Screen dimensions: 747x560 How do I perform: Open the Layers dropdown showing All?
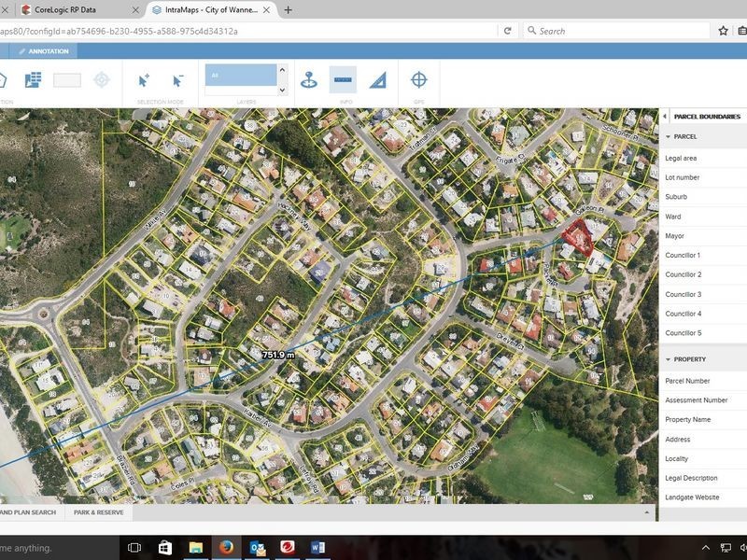coord(239,74)
